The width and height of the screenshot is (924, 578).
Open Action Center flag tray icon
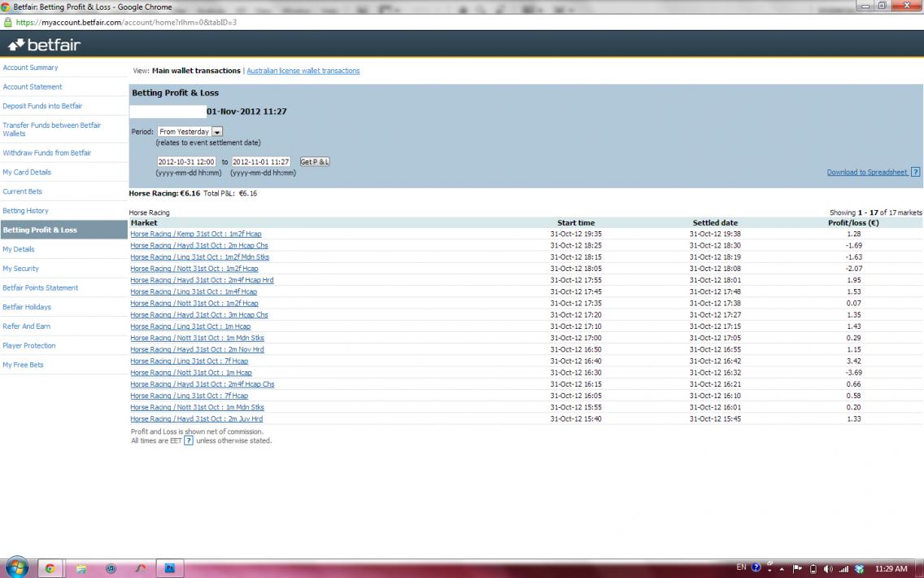(x=797, y=569)
